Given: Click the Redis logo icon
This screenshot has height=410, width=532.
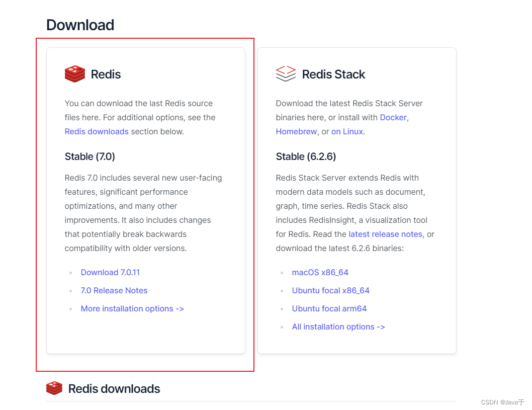Looking at the screenshot, I should pyautogui.click(x=74, y=73).
